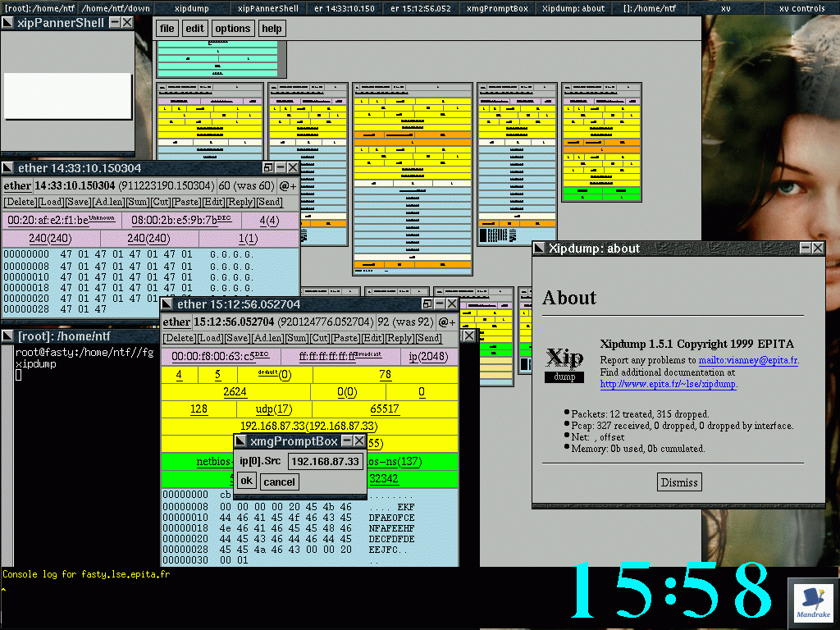Click the ip[0].Src address input field
Image resolution: width=840 pixels, height=630 pixels.
click(x=326, y=462)
